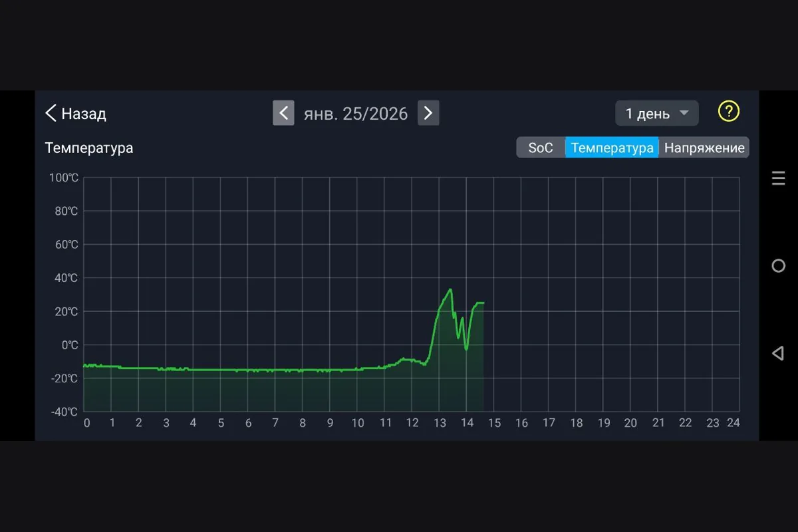Click hour 24 on the time axis
Image resolution: width=798 pixels, height=532 pixels.
point(733,423)
